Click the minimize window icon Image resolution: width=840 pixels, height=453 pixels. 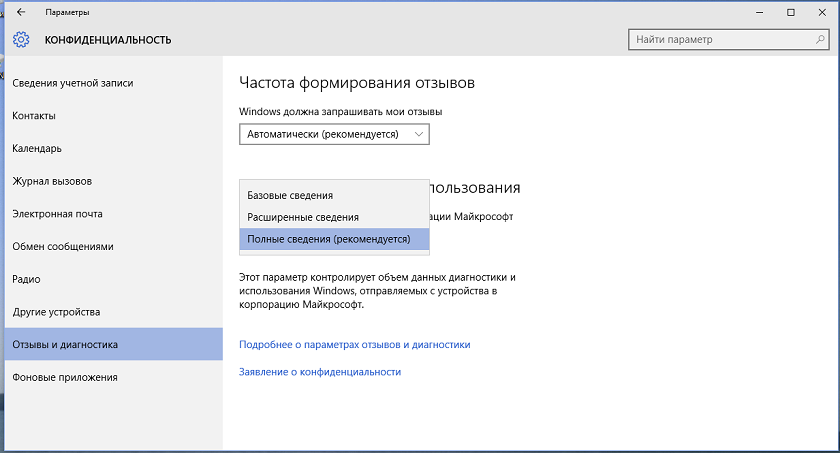click(760, 12)
